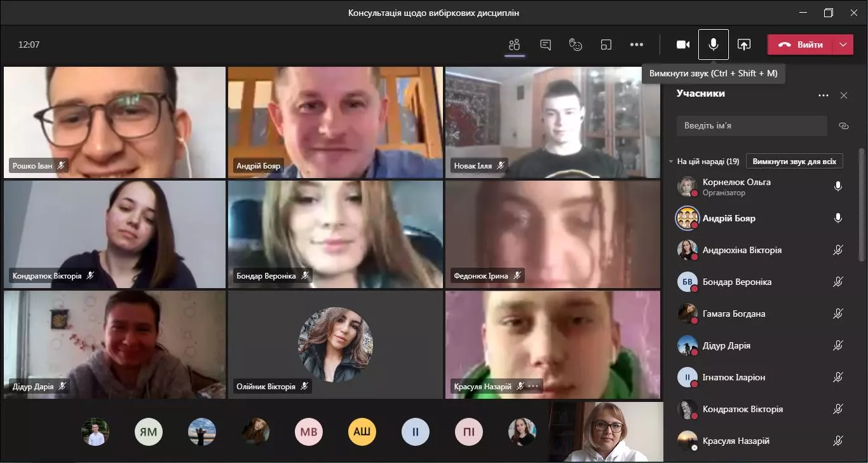
Task: Collapse the 'На цій нараді (19)' section
Action: [x=671, y=162]
